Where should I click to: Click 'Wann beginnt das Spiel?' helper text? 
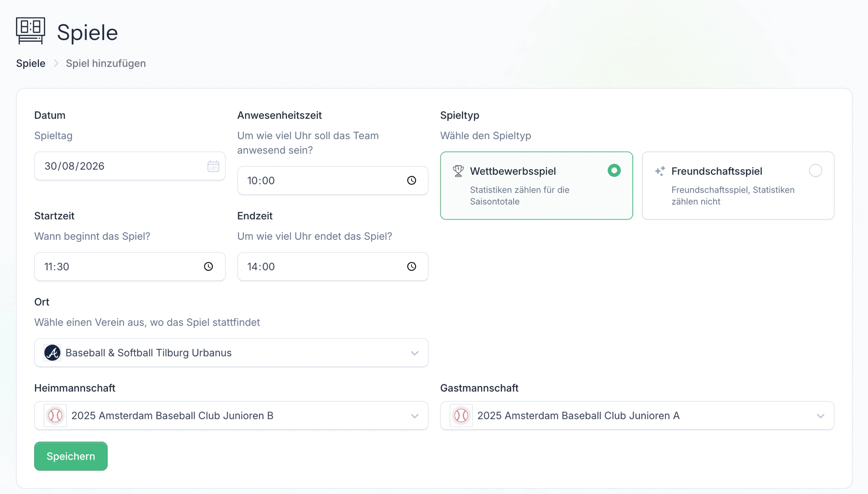(92, 236)
